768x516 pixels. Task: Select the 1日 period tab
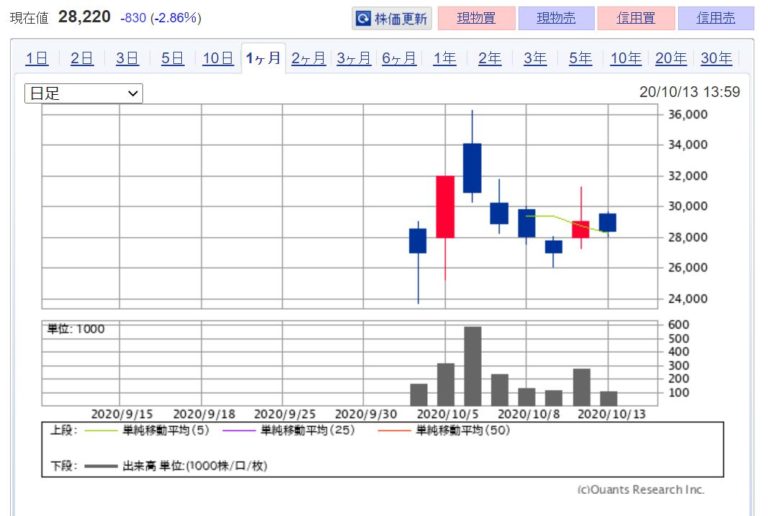click(37, 59)
